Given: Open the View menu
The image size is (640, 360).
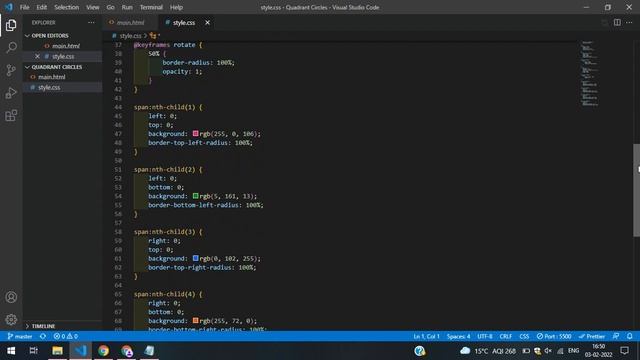Looking at the screenshot, I should click(93, 7).
